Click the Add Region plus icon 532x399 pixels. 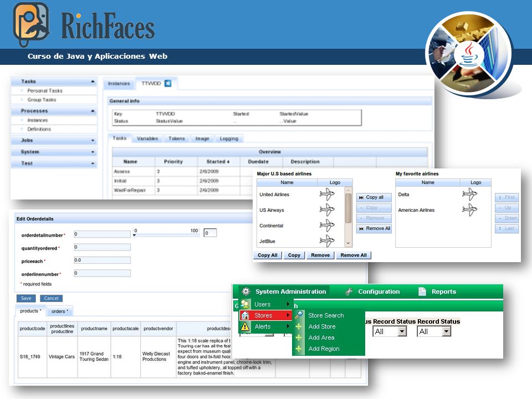point(299,349)
